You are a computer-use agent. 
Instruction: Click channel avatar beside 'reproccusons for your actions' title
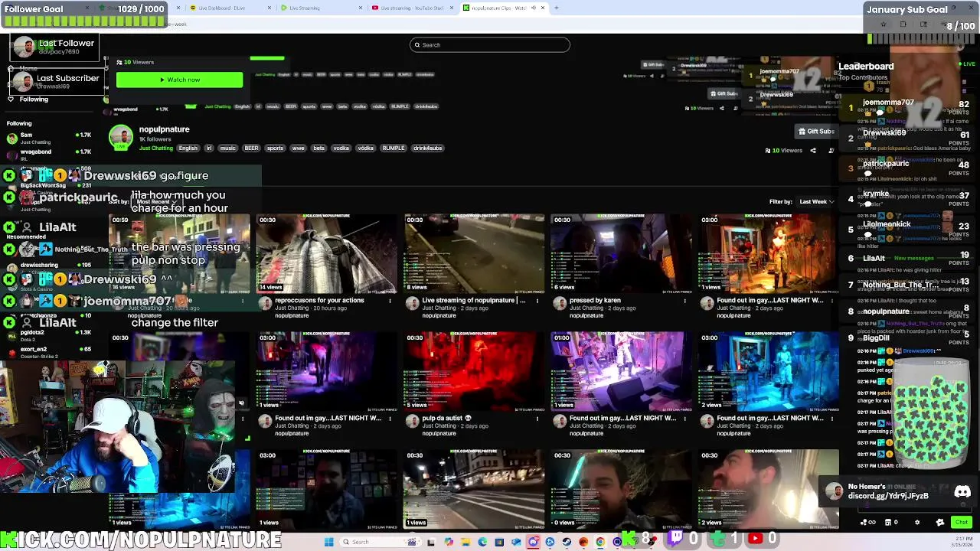(x=265, y=304)
